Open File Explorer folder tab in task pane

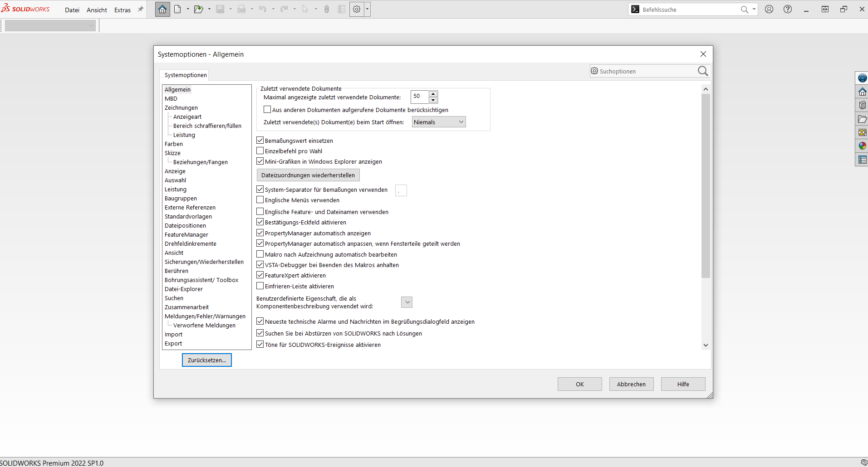(x=862, y=119)
